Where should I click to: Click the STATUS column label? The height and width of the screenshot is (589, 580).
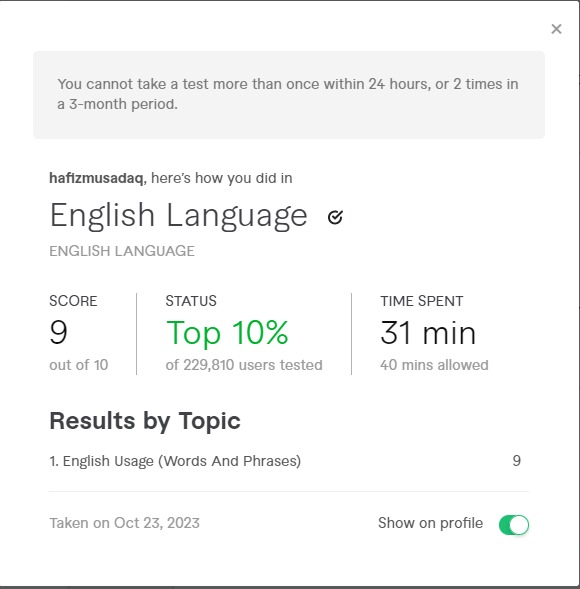[191, 301]
